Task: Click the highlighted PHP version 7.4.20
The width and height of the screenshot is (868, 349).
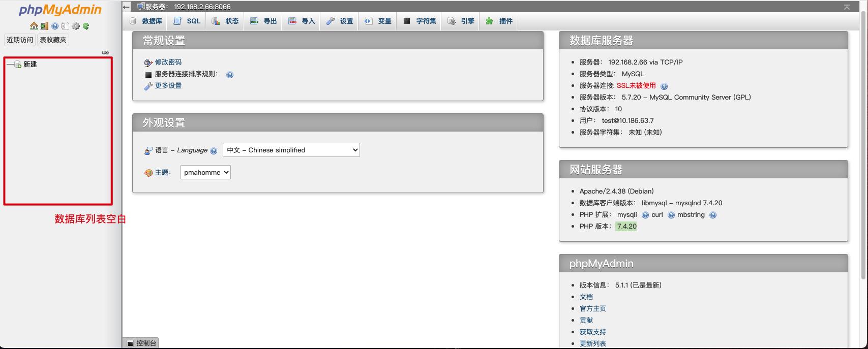Action: coord(626,226)
